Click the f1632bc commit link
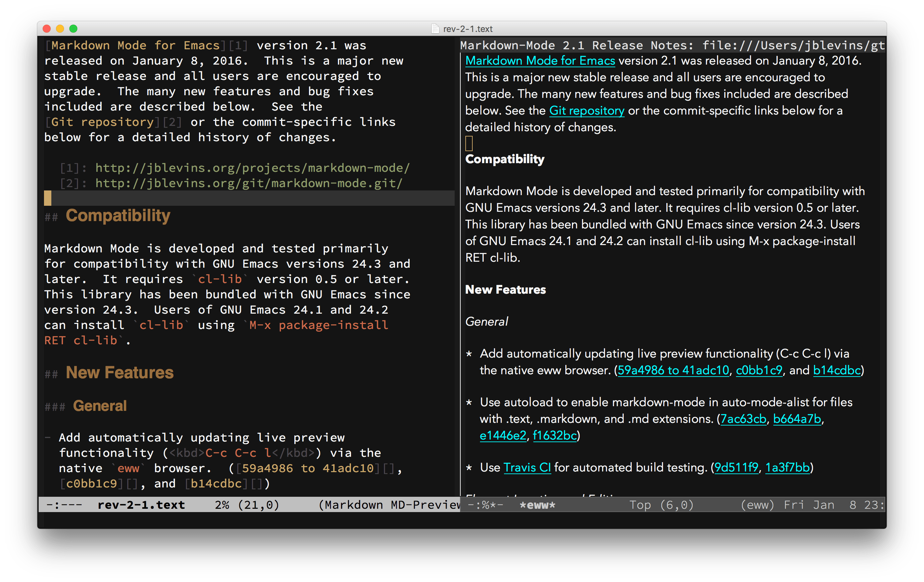924x582 pixels. coord(554,436)
